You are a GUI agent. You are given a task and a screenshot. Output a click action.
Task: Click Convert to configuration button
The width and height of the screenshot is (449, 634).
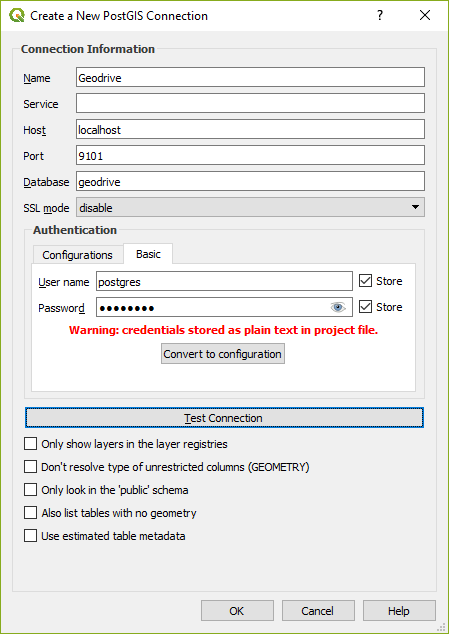tap(222, 354)
